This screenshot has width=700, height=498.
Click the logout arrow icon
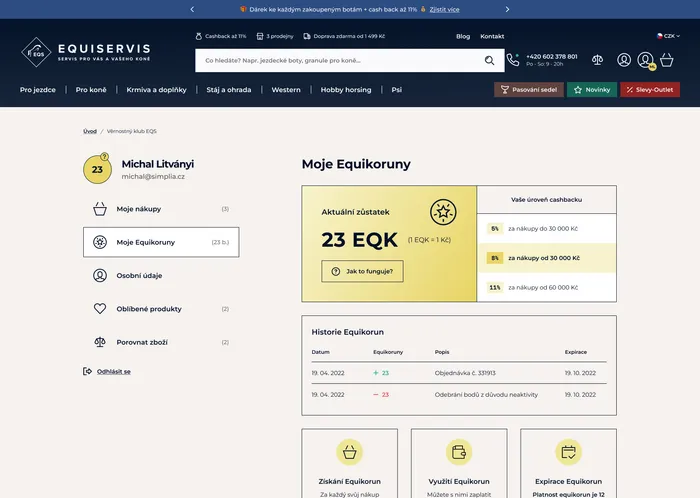(88, 371)
